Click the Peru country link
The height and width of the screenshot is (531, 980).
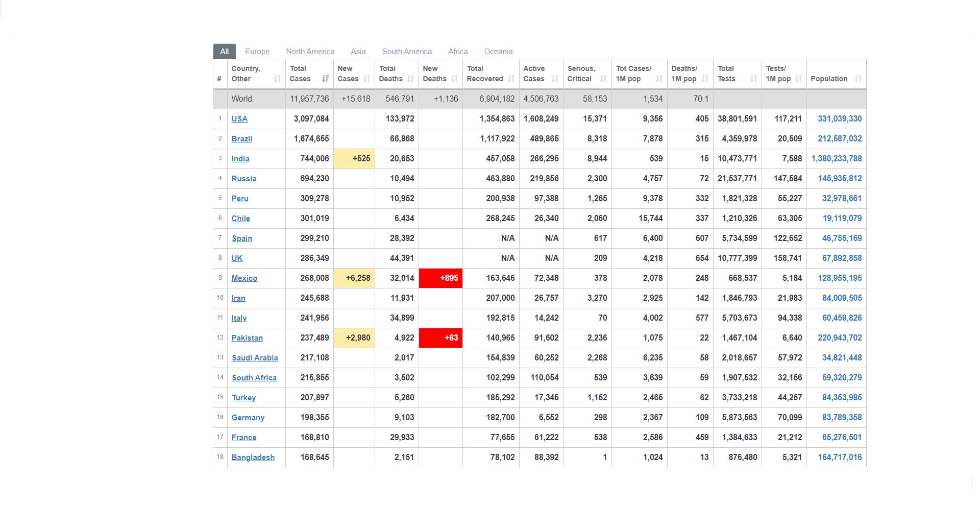240,199
